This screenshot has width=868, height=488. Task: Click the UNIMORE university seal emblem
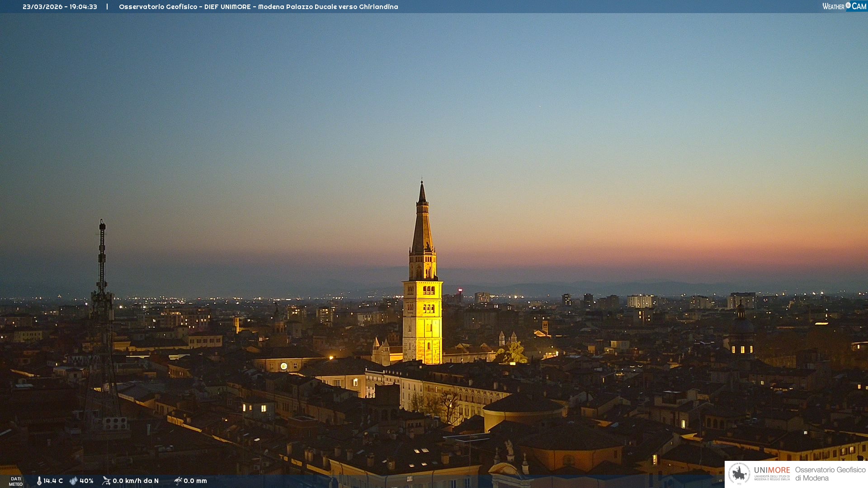(739, 474)
